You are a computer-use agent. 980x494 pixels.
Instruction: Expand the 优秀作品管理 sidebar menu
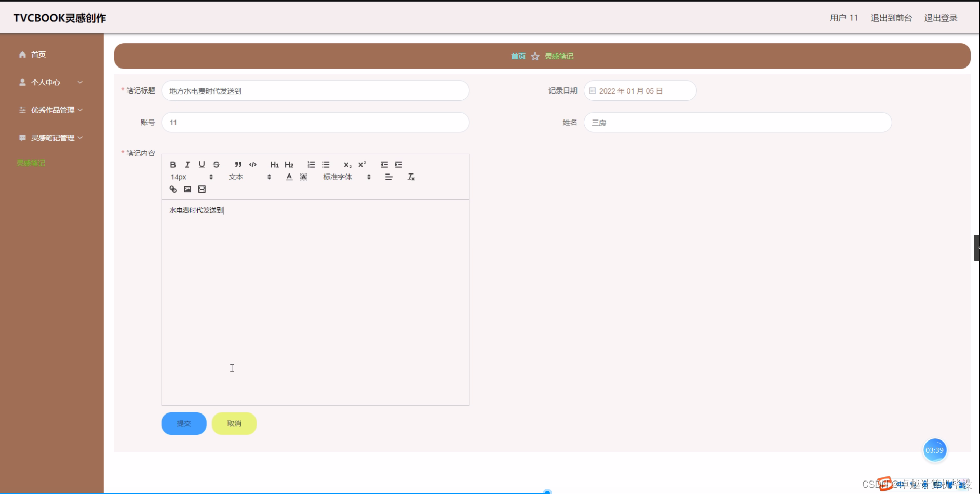(51, 110)
